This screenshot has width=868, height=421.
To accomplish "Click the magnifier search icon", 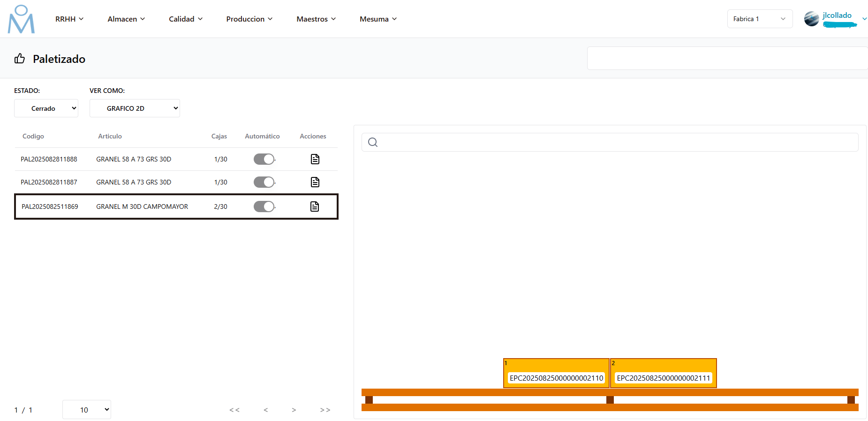I will pos(373,142).
